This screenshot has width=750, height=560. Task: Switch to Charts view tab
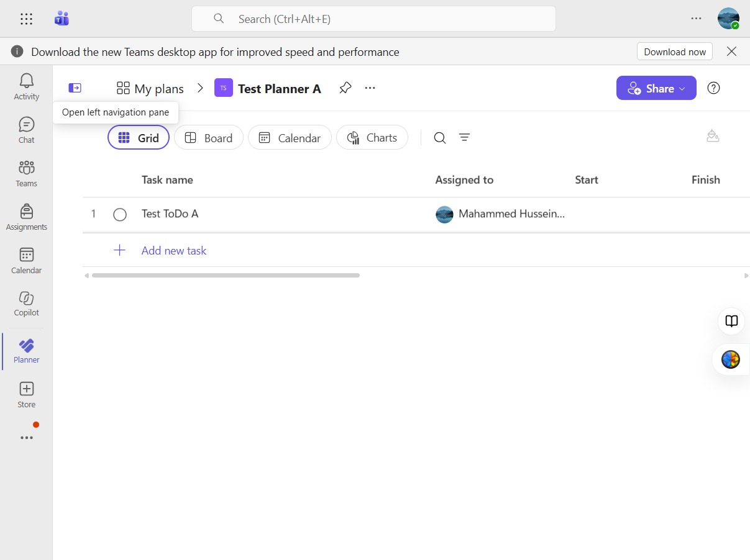coord(372,138)
